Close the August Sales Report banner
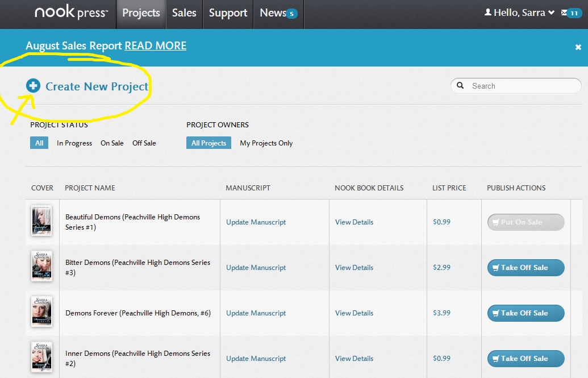This screenshot has height=378, width=588. [578, 47]
